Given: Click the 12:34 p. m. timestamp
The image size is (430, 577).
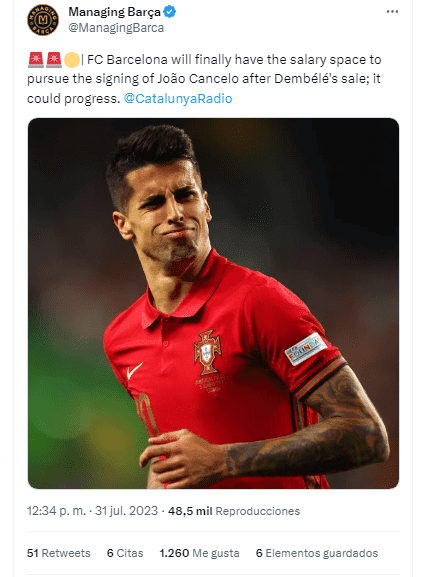Looking at the screenshot, I should click(56, 511).
